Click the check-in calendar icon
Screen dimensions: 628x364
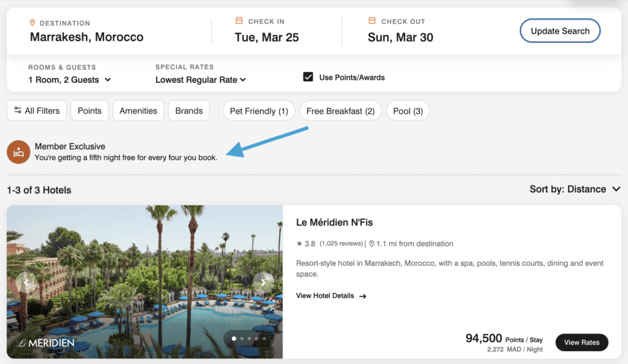click(239, 21)
